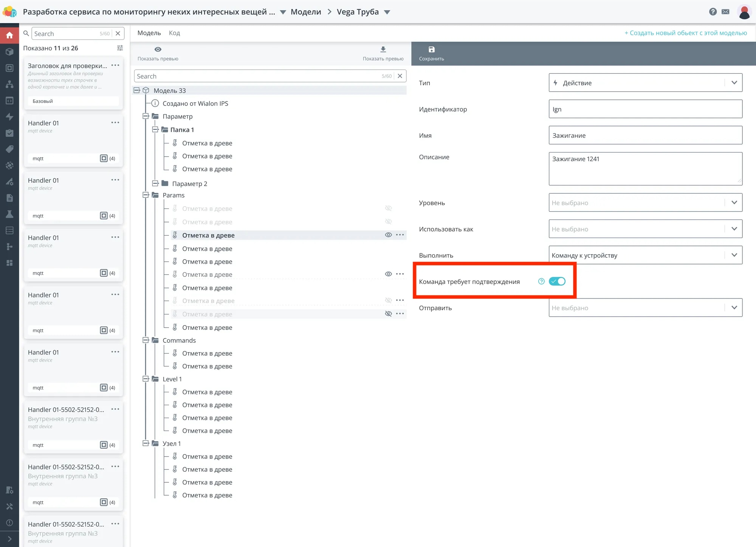756x547 pixels.
Task: Click Создать новый объект с этой моделью link
Action: (685, 33)
